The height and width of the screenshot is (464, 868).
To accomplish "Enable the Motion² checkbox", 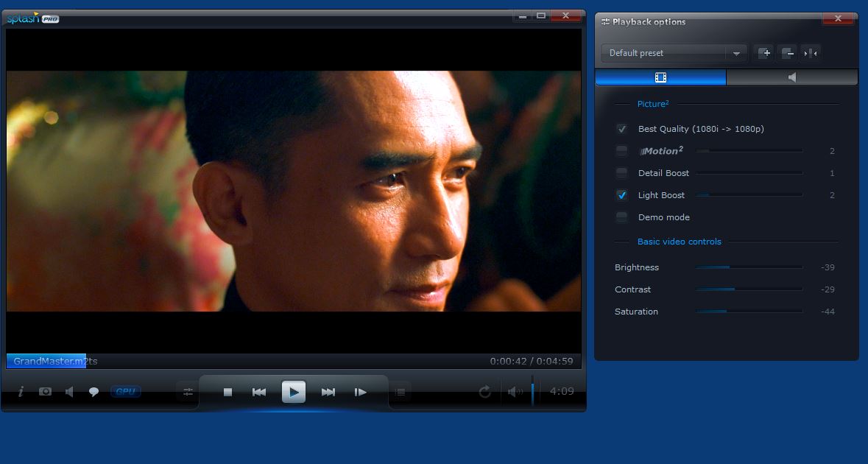I will pyautogui.click(x=621, y=150).
